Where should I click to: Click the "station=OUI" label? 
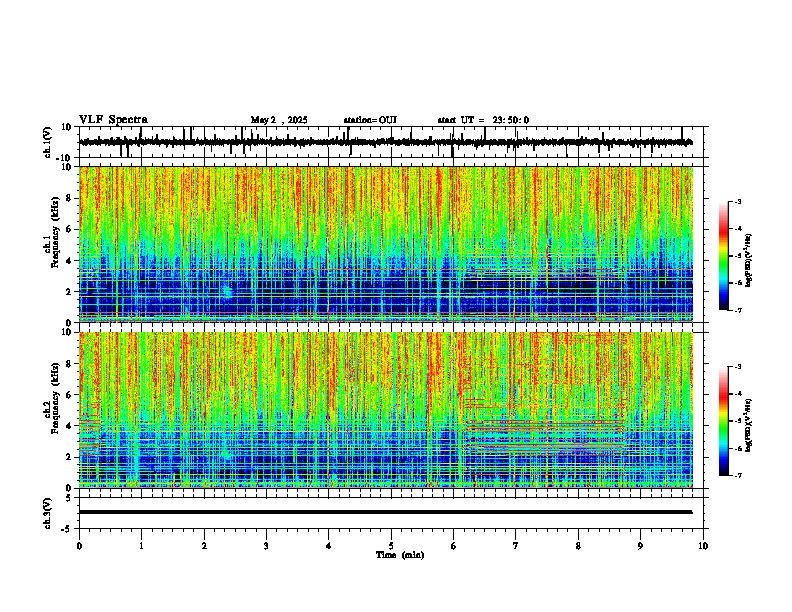pyautogui.click(x=370, y=120)
